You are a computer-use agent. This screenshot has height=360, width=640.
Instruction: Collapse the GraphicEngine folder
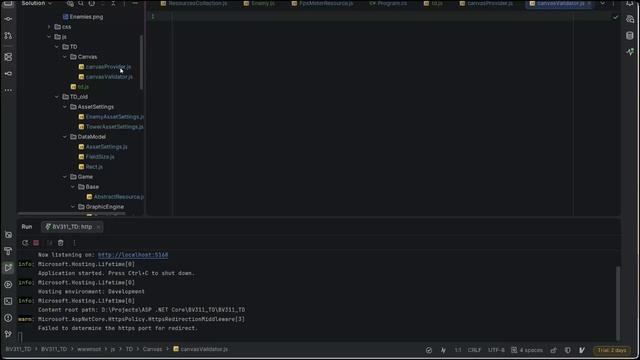click(x=73, y=207)
